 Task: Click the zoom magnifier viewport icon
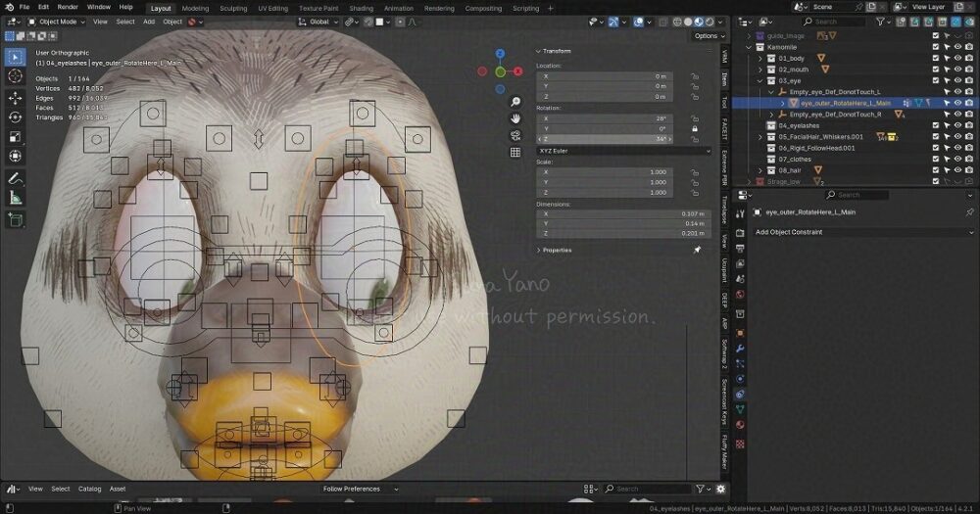click(515, 102)
